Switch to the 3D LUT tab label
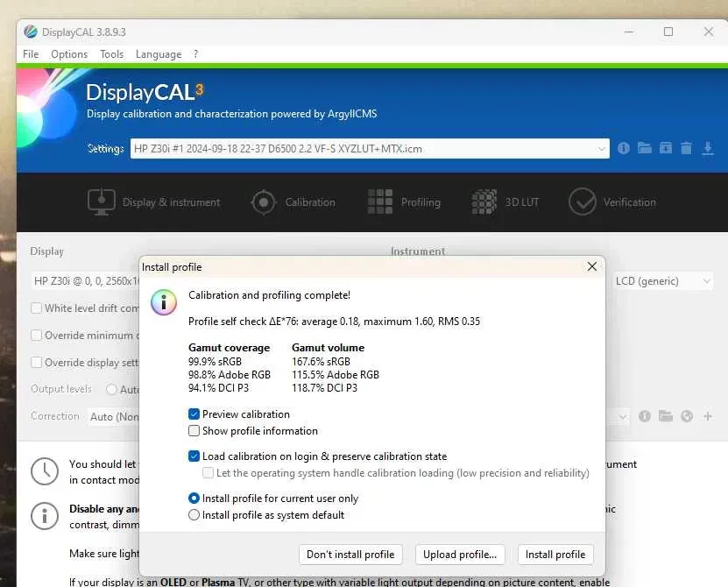 (522, 202)
